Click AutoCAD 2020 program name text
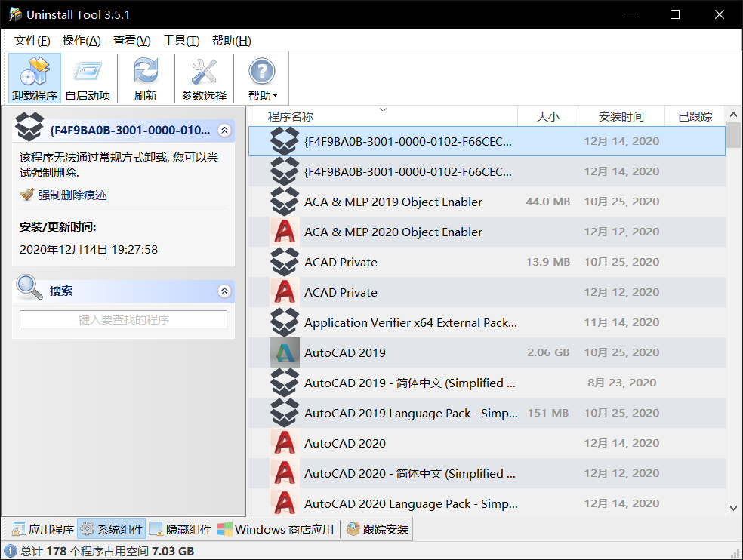Image resolution: width=743 pixels, height=560 pixels. 345,444
